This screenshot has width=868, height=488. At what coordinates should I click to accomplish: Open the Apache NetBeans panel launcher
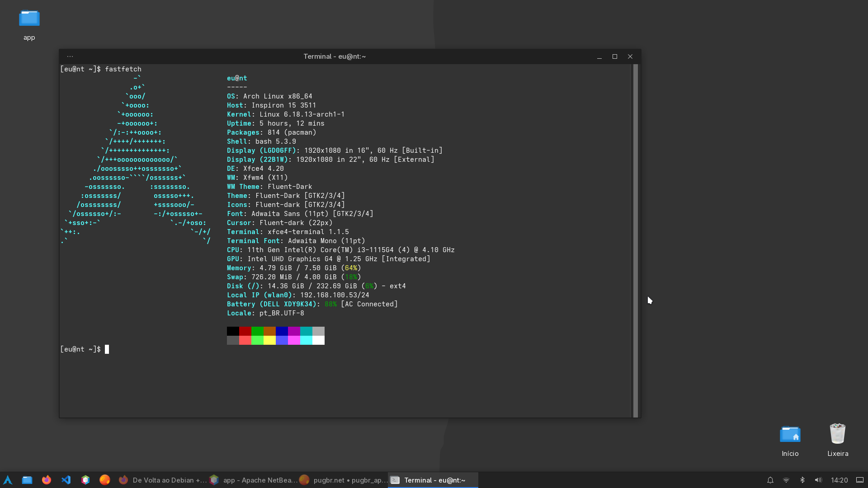pyautogui.click(x=85, y=480)
